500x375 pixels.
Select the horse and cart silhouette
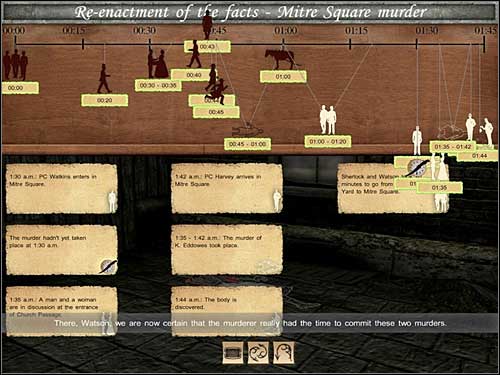[x=282, y=58]
